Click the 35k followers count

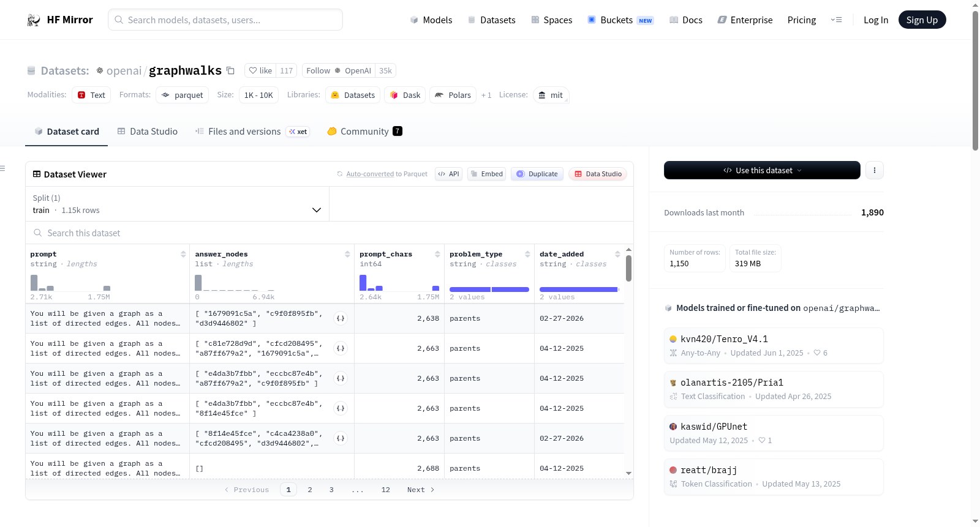(x=385, y=70)
